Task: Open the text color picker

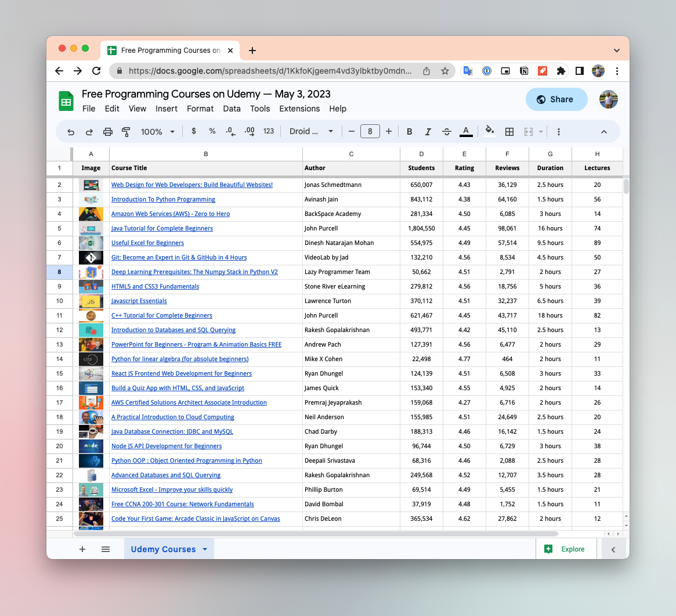Action: pos(466,132)
